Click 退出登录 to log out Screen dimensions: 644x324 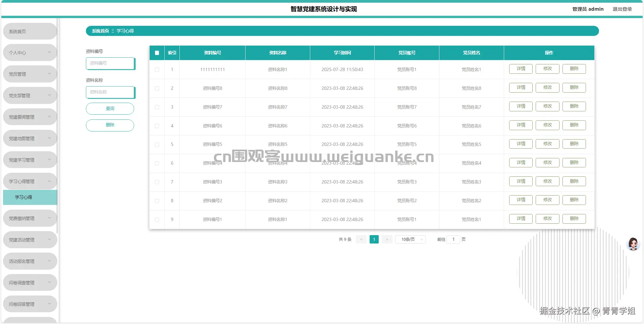(x=622, y=9)
